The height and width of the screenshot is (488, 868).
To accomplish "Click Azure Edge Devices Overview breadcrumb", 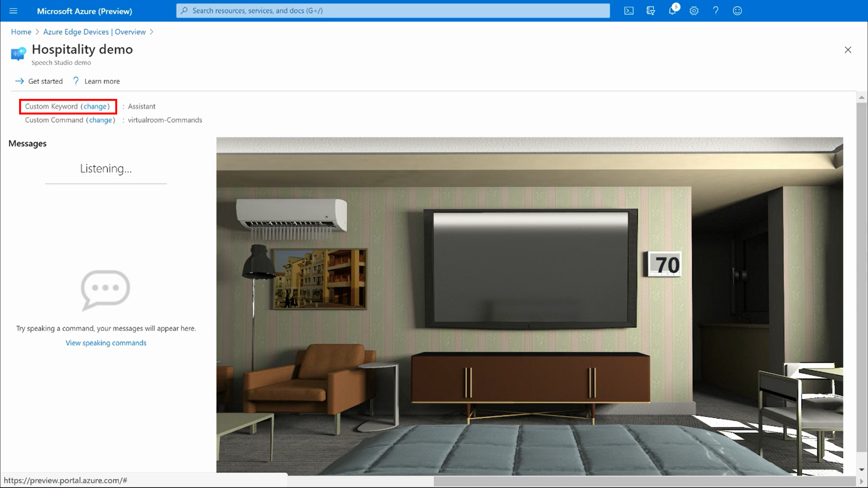I will tap(95, 32).
